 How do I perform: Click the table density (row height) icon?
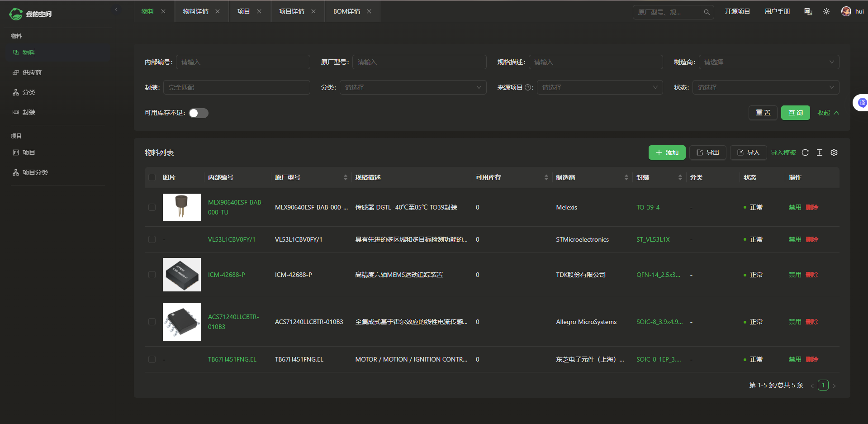820,153
